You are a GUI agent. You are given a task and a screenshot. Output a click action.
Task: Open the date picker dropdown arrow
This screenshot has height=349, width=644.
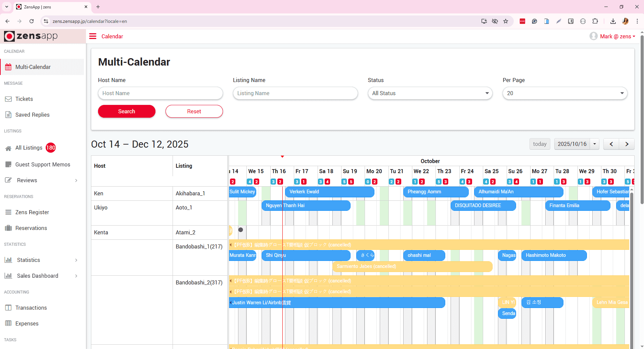pos(595,144)
